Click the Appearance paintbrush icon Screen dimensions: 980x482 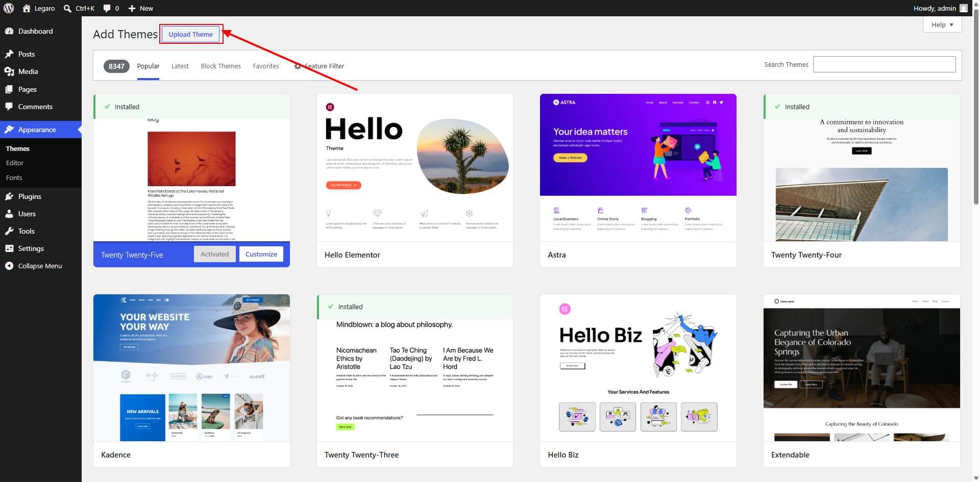click(x=9, y=130)
